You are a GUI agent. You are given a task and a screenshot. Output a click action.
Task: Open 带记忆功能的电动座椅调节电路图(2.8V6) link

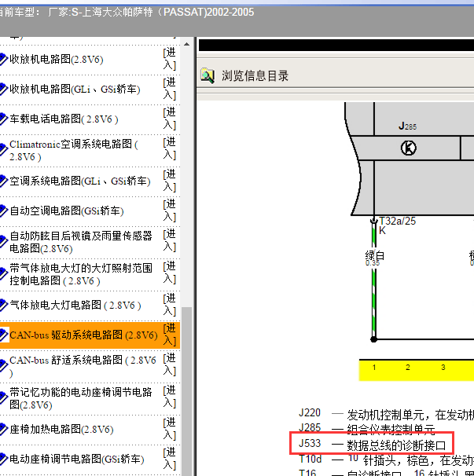81,398
